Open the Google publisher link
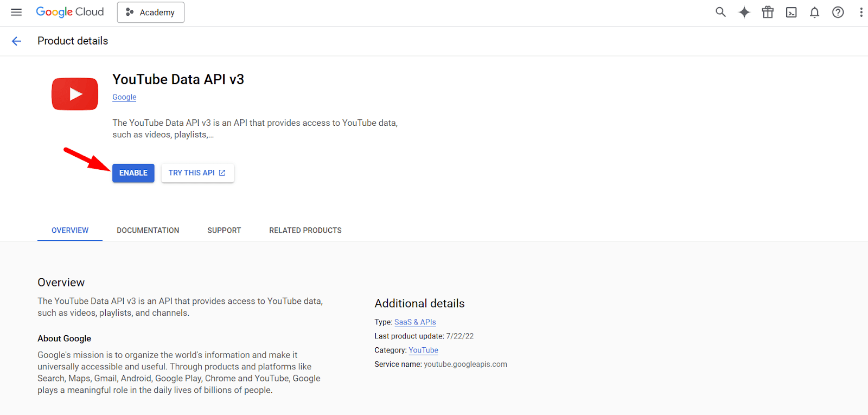 pos(124,97)
